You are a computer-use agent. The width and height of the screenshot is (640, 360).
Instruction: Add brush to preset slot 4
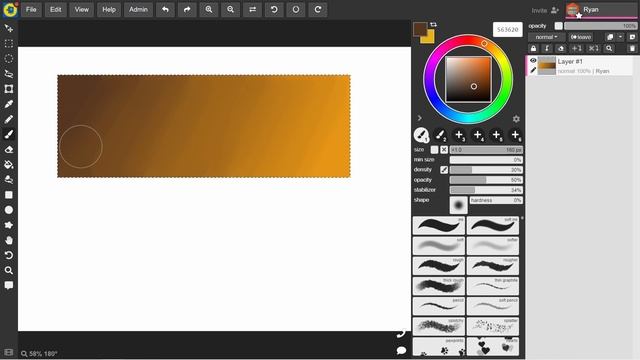[x=478, y=135]
